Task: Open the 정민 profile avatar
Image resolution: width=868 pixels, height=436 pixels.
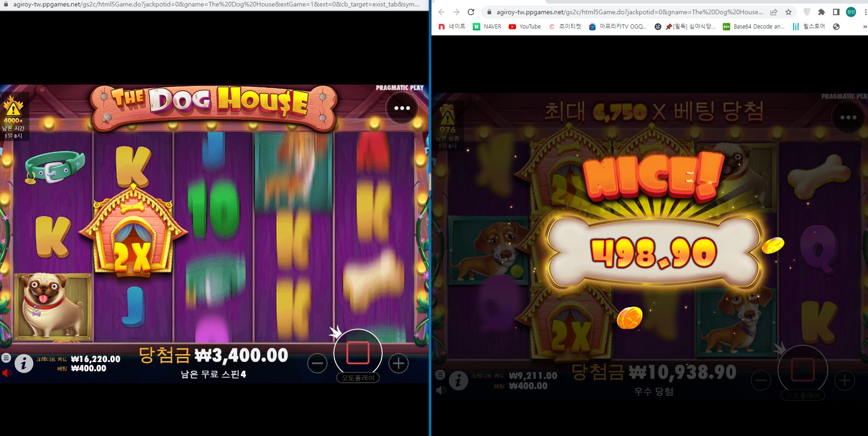Action: tap(851, 12)
